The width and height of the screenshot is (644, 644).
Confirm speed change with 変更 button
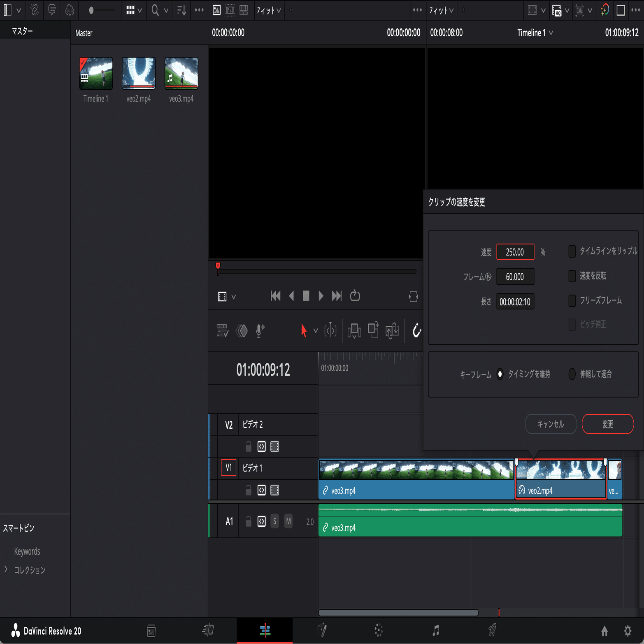pos(608,423)
